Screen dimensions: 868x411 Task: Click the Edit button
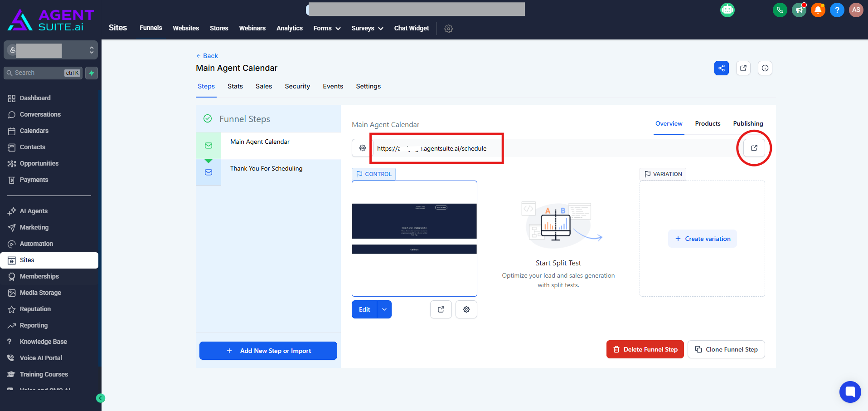pyautogui.click(x=364, y=309)
